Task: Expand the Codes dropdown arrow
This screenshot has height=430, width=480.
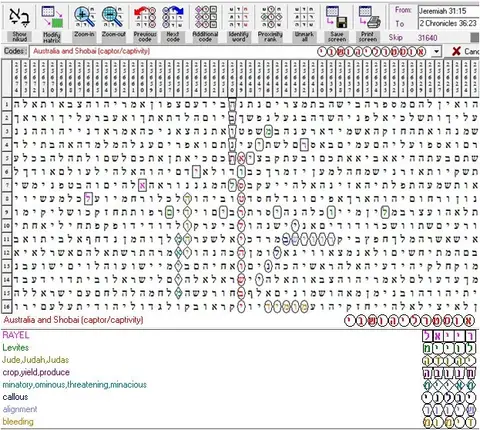Action: (x=436, y=52)
